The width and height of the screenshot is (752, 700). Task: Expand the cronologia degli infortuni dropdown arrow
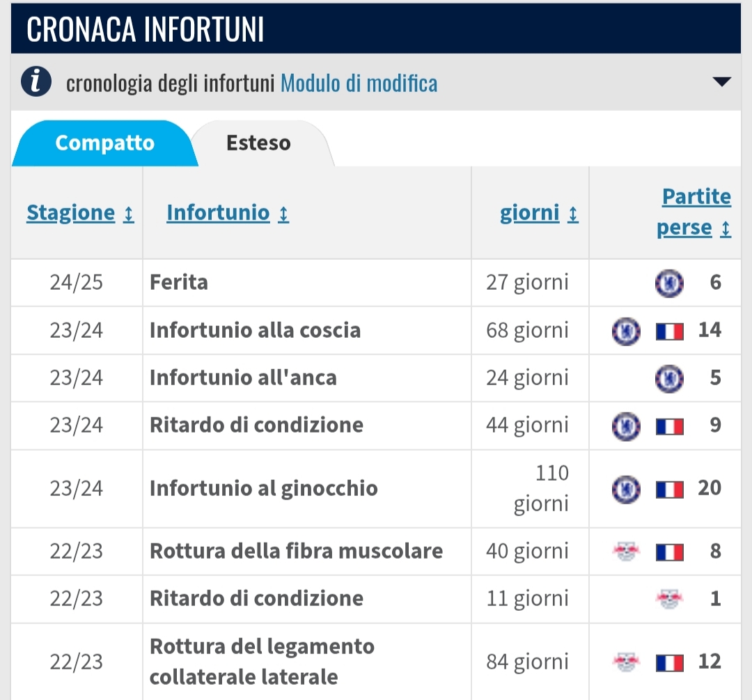tap(722, 81)
